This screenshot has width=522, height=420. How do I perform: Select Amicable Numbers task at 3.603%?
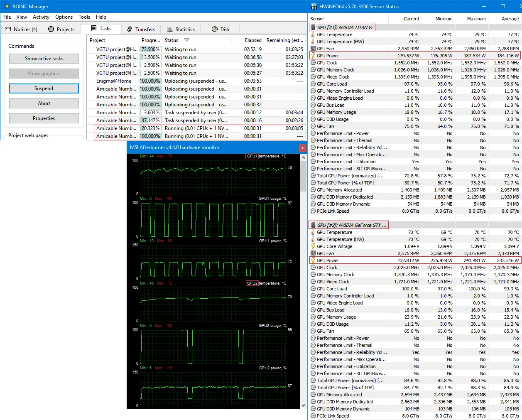coord(196,113)
